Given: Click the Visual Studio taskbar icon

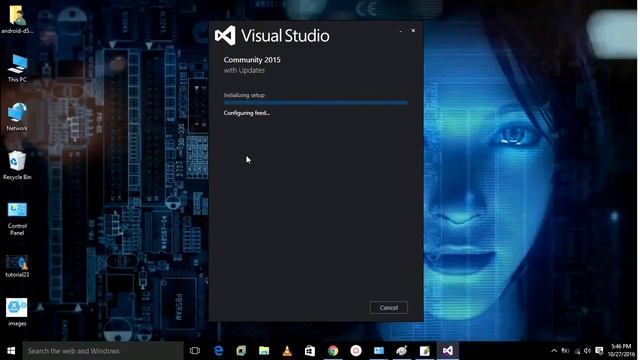Looking at the screenshot, I should [448, 351].
